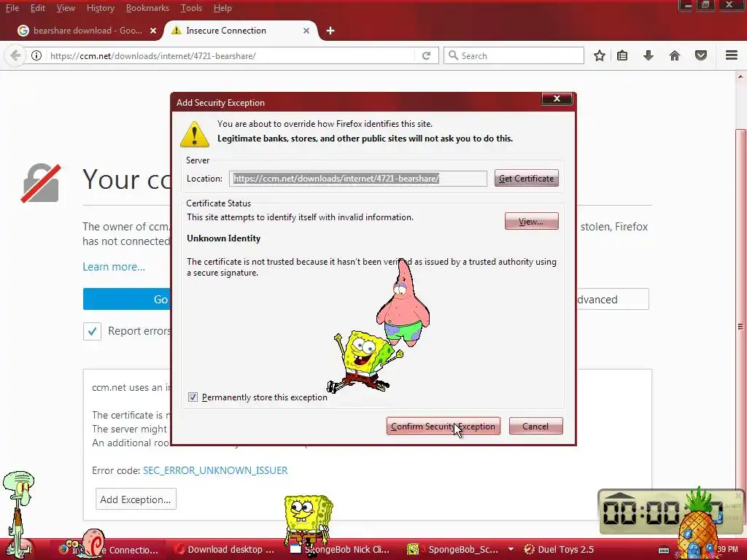Viewport: 747px width, 560px height.
Task: Open the Edit menu
Action: [38, 8]
